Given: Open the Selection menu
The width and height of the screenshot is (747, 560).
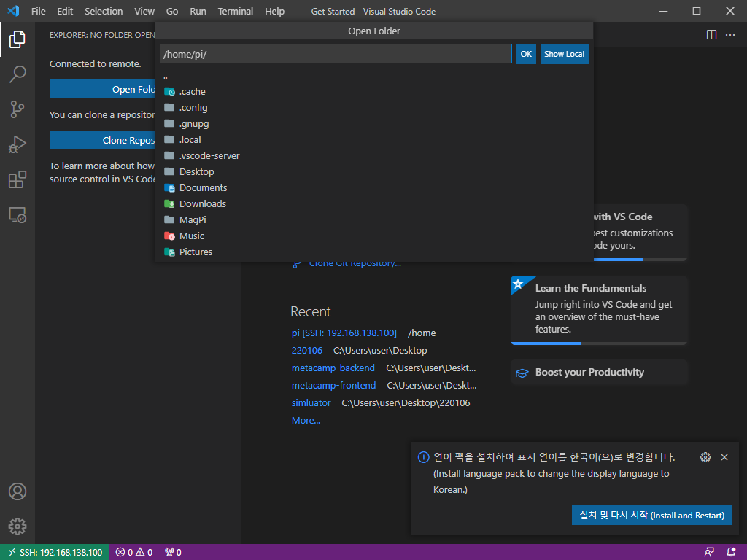Looking at the screenshot, I should (104, 11).
